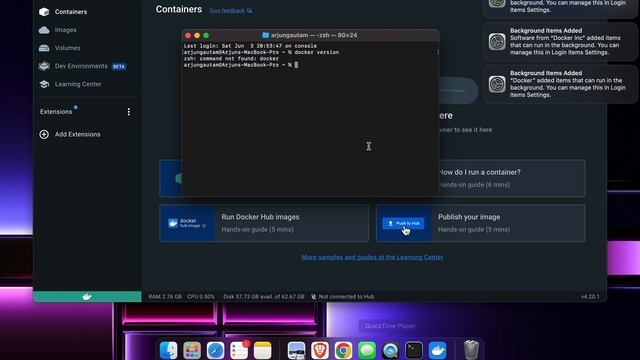Click 'zsh: command not found: docker' line
Screen dimensions: 640x360
click(x=231, y=59)
